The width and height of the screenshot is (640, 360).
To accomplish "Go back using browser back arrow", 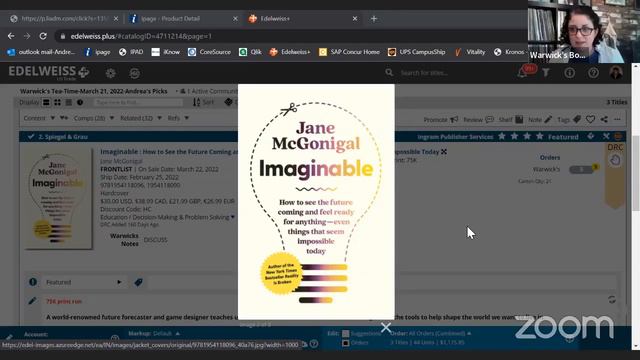I will 11,36.
